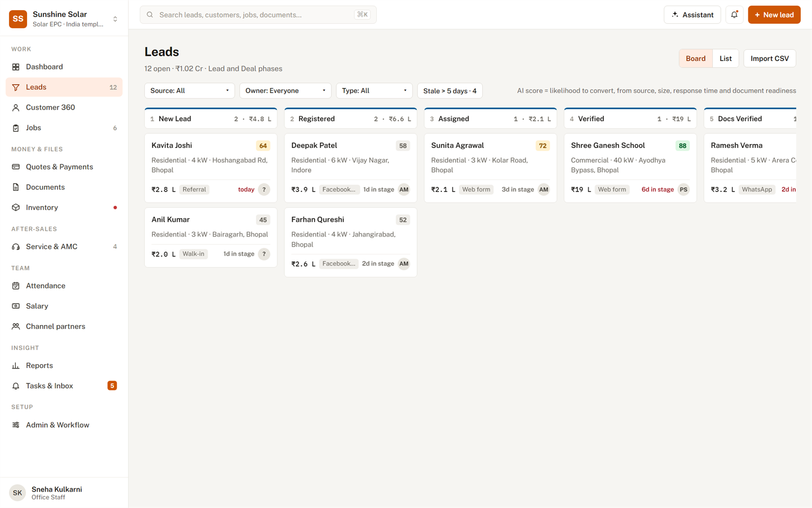The height and width of the screenshot is (508, 812).
Task: Click the Assigned column header
Action: pyautogui.click(x=491, y=119)
